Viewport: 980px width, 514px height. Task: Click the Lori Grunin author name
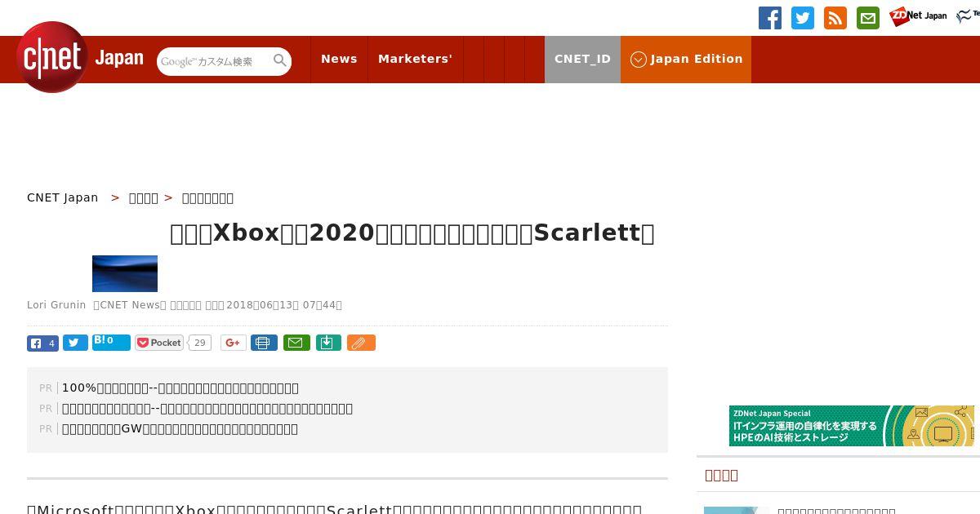click(56, 305)
